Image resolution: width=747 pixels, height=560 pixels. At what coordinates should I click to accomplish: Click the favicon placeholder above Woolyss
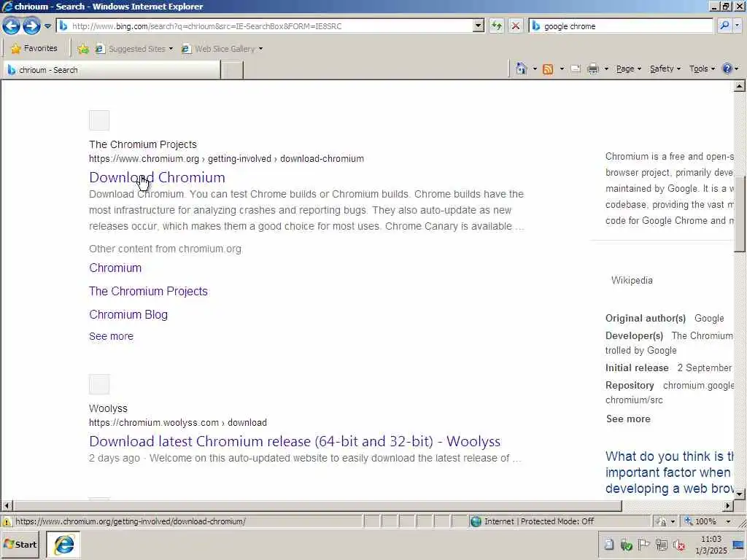(x=99, y=384)
